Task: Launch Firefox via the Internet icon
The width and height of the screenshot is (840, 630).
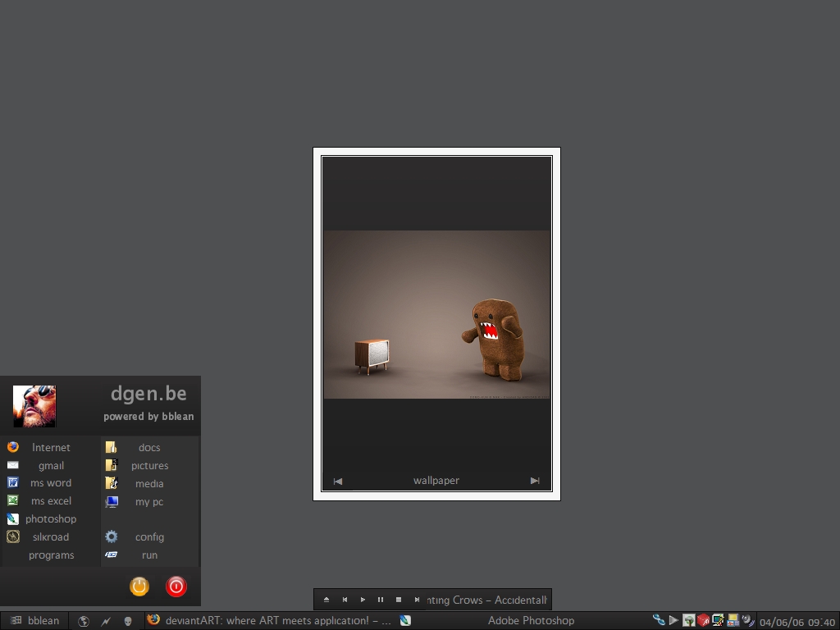Action: click(x=13, y=447)
